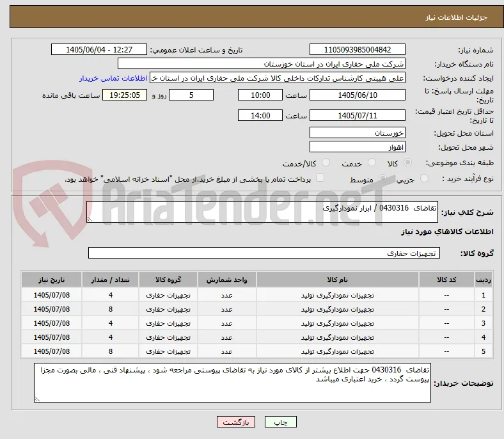Screen dimensions: 504x439
Task: Click item name in row 4
Action: 338,337
